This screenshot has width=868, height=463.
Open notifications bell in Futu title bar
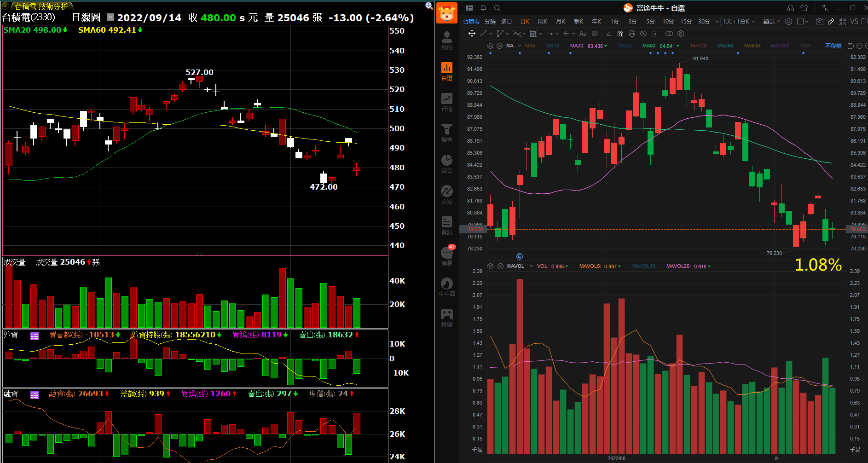tap(483, 8)
